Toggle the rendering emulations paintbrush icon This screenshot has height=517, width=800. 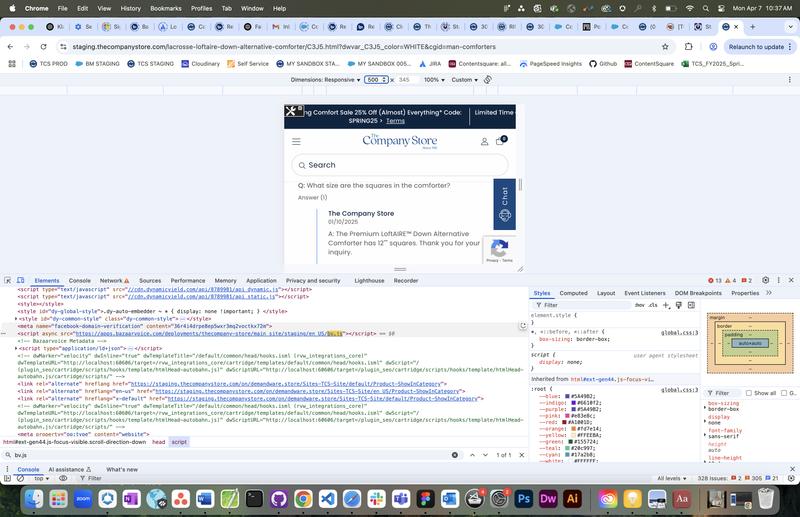tap(679, 305)
